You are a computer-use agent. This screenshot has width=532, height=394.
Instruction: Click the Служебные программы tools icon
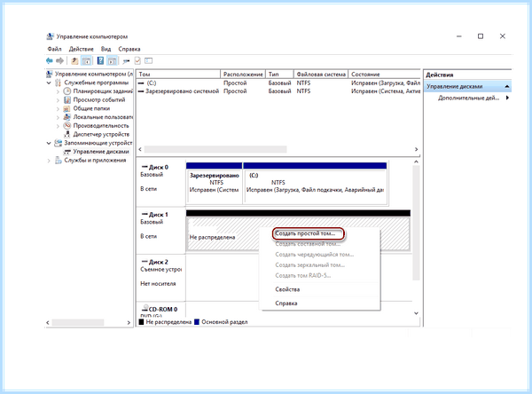point(59,83)
